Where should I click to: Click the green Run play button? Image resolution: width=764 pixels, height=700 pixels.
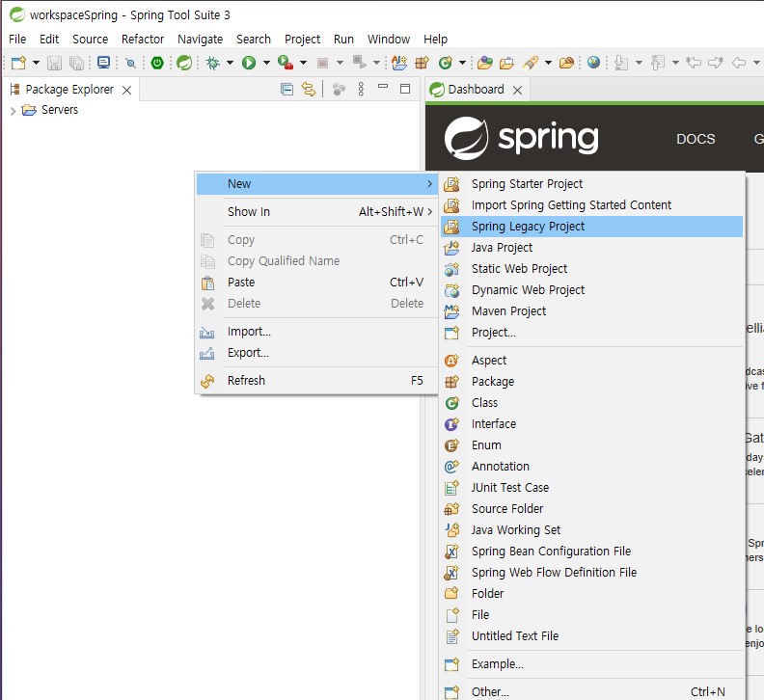pyautogui.click(x=249, y=63)
